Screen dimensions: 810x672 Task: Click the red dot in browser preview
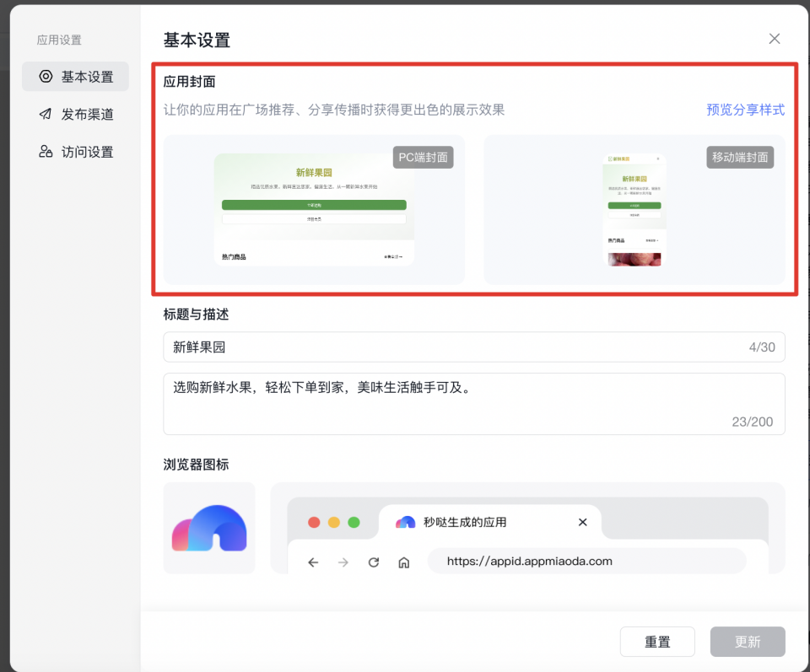tap(314, 522)
